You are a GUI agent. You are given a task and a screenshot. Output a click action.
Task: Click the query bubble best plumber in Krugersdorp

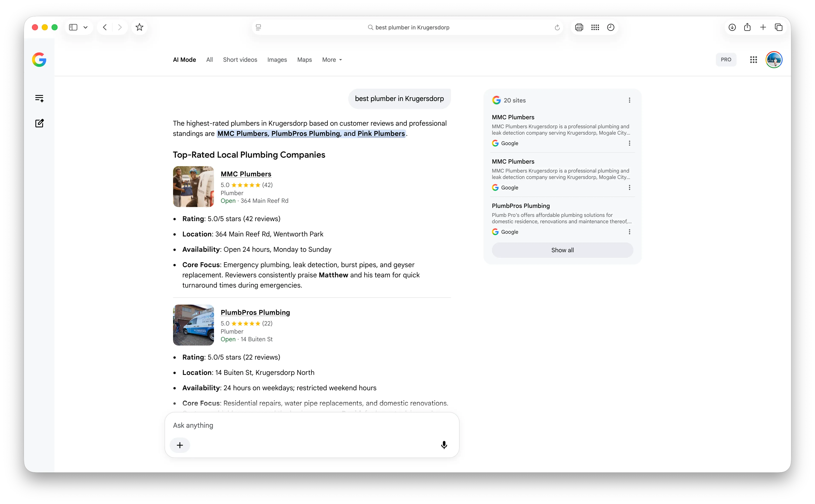[399, 99]
